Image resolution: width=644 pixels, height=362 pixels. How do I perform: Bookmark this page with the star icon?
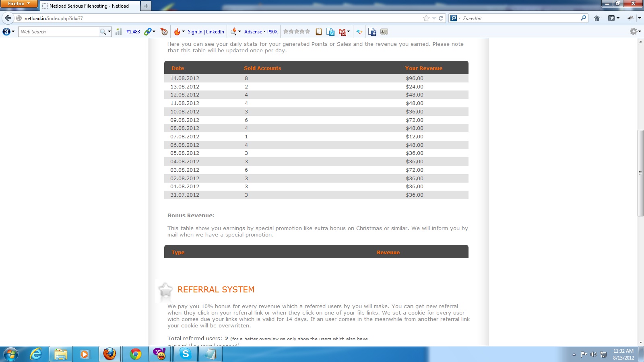426,18
